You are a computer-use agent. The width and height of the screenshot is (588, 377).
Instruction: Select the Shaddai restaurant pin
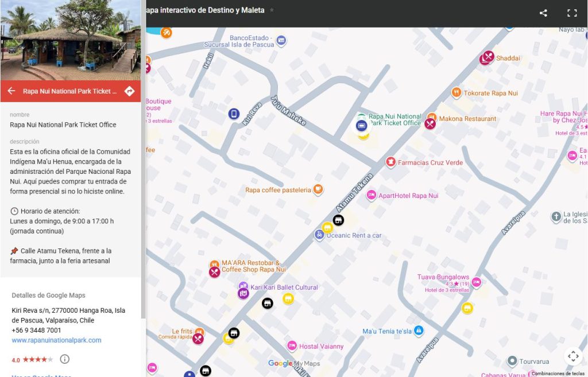click(488, 57)
